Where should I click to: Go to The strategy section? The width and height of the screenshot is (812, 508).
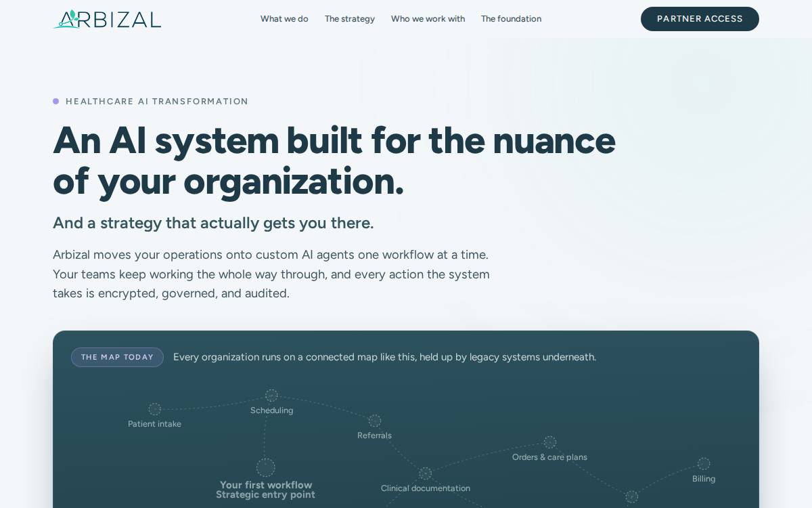pyautogui.click(x=350, y=19)
